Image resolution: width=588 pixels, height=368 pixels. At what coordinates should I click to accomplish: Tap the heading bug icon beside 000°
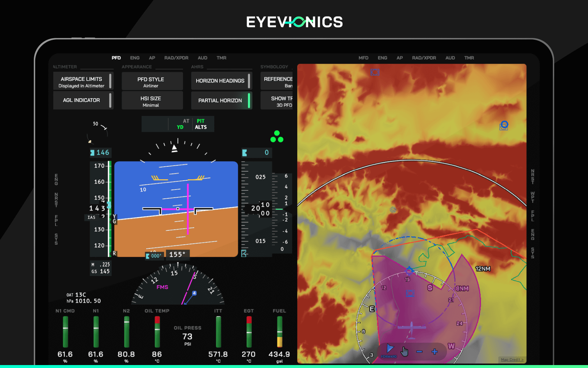coord(148,256)
